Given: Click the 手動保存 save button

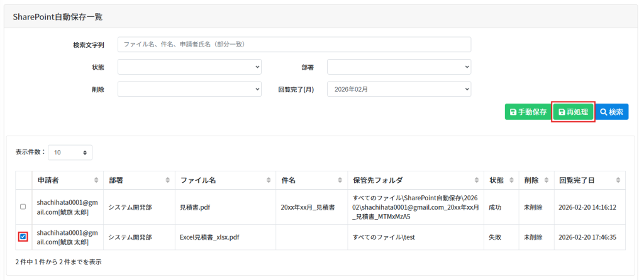Looking at the screenshot, I should [x=528, y=112].
